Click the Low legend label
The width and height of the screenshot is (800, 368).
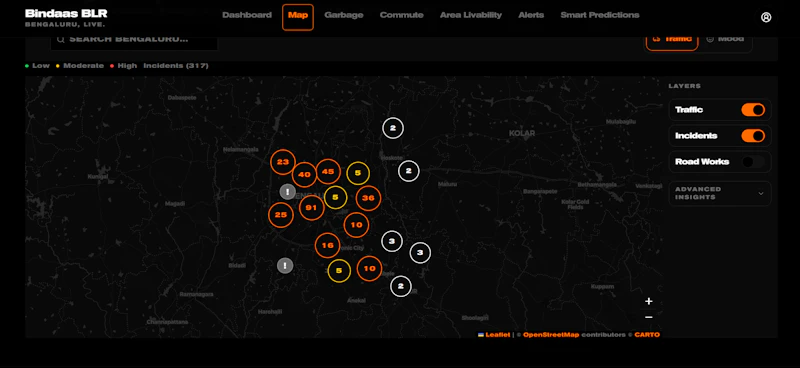(41, 66)
